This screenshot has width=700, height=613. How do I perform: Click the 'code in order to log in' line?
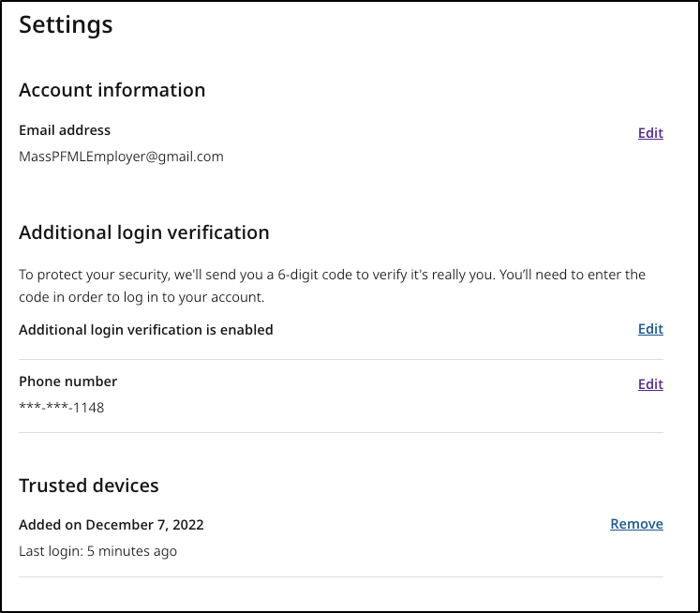point(141,297)
